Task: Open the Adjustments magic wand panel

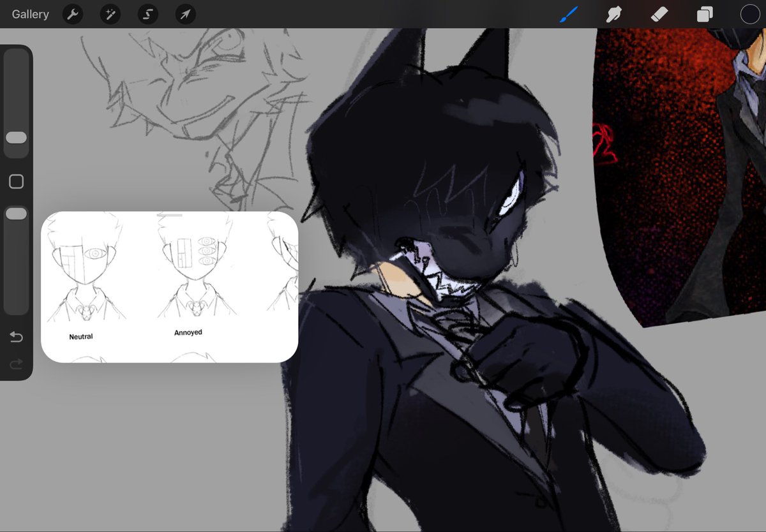Action: click(109, 14)
